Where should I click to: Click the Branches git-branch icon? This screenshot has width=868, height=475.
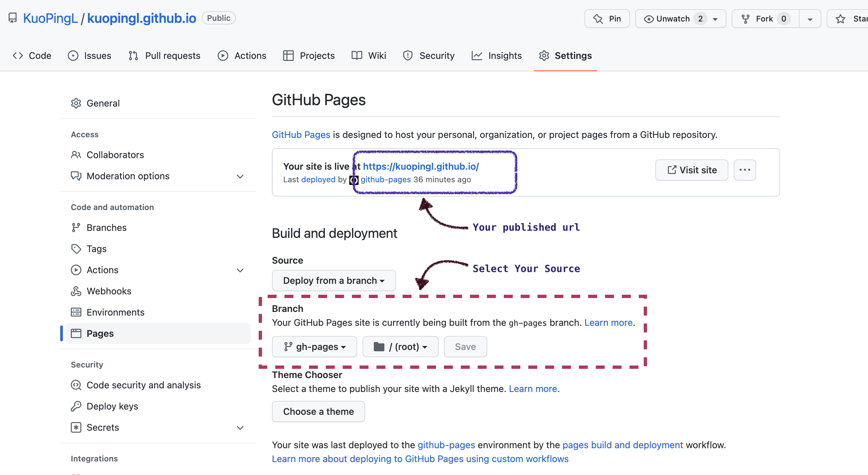(x=76, y=227)
